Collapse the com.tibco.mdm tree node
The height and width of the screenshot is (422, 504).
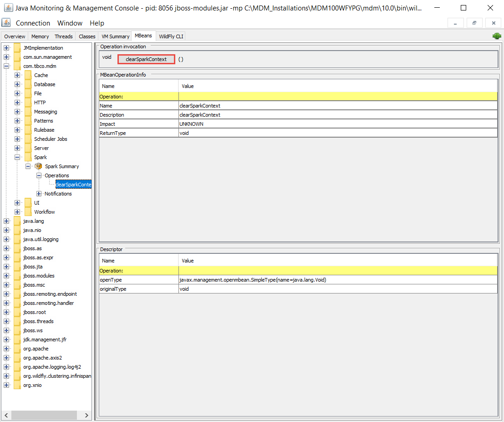pyautogui.click(x=6, y=66)
